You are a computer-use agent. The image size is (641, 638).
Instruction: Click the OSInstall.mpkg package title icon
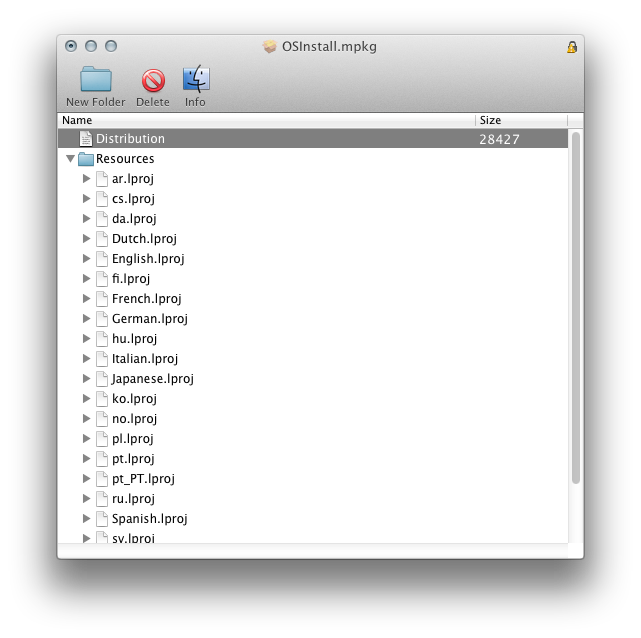[269, 47]
